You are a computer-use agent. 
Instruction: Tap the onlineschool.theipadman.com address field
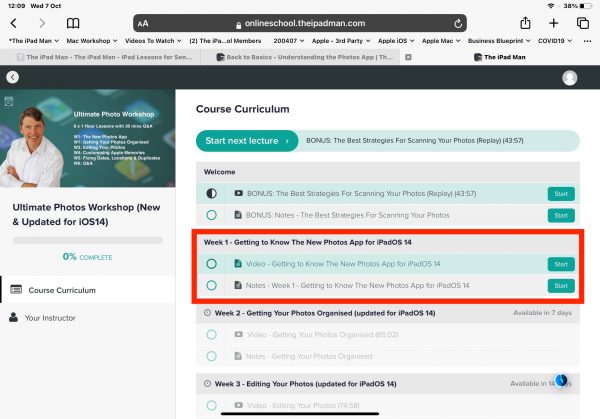(x=300, y=23)
